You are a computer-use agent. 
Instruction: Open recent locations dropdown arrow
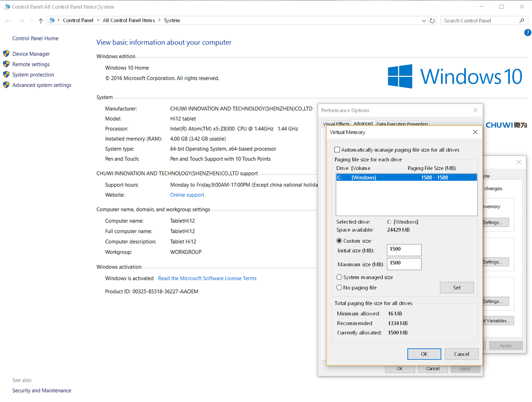pos(32,21)
